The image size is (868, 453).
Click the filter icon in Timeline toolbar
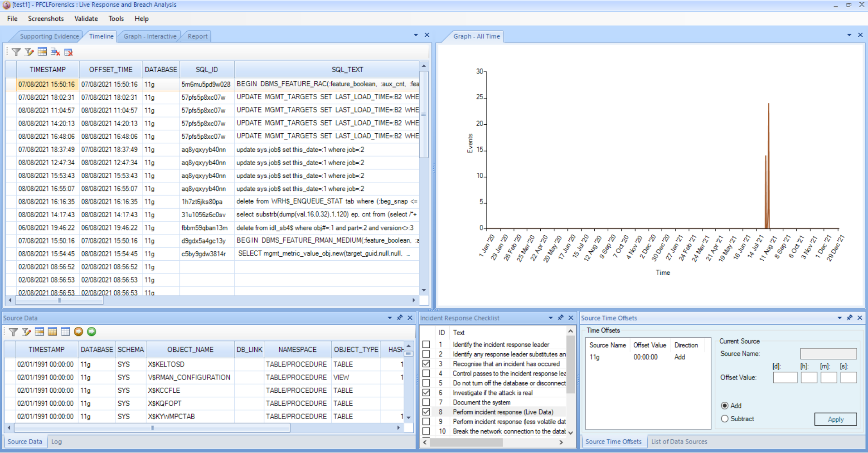tap(16, 52)
